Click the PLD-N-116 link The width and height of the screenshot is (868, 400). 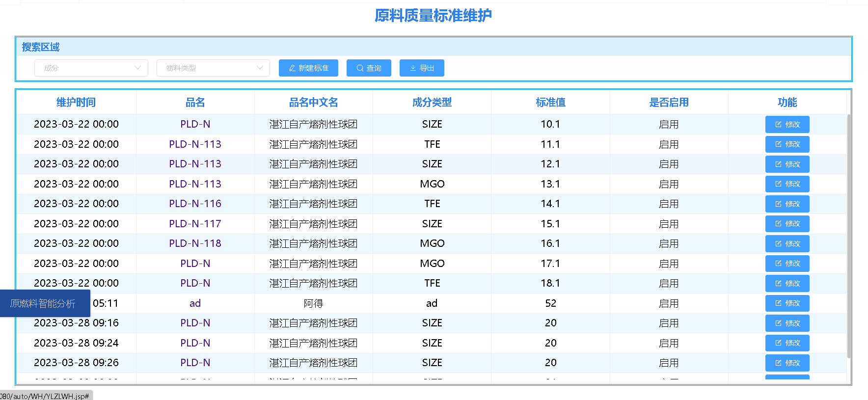coord(195,204)
